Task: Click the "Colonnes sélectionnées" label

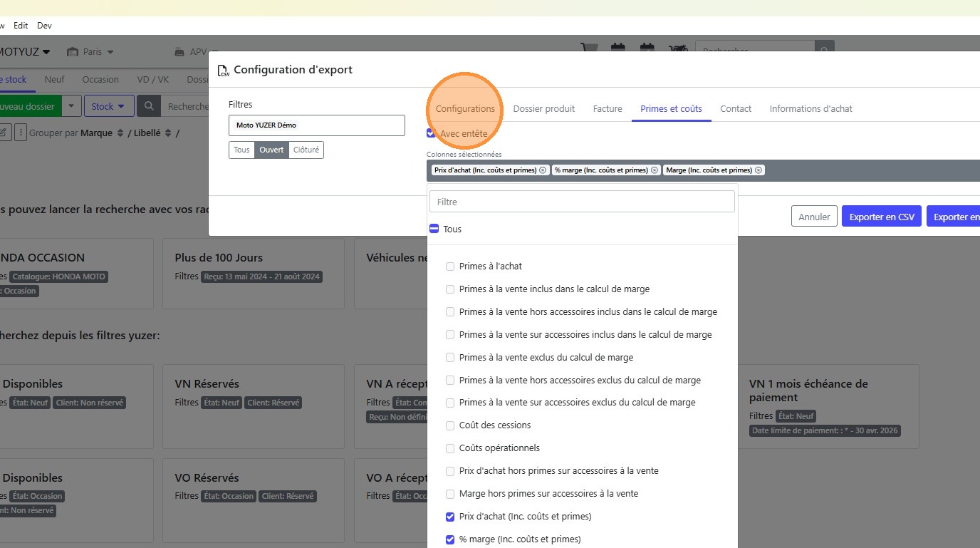Action: tap(464, 154)
